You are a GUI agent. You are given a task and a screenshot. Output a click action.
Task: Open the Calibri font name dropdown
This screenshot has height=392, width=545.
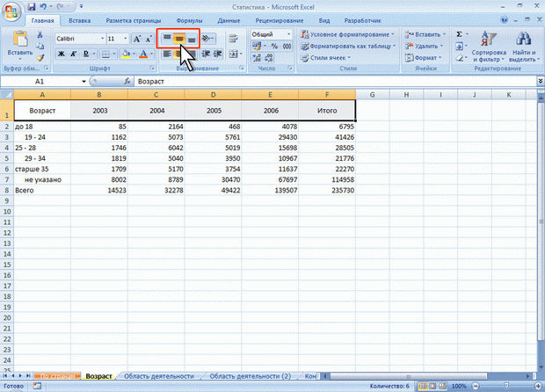(103, 39)
